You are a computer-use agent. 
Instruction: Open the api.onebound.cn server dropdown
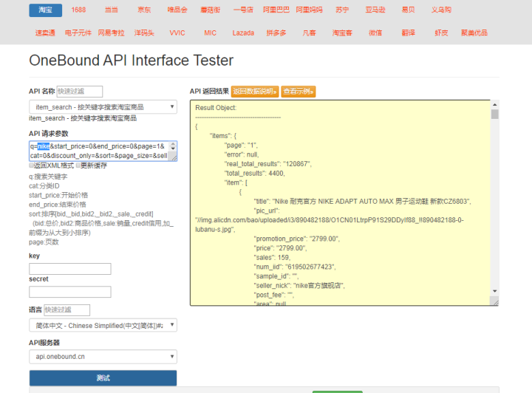click(103, 357)
